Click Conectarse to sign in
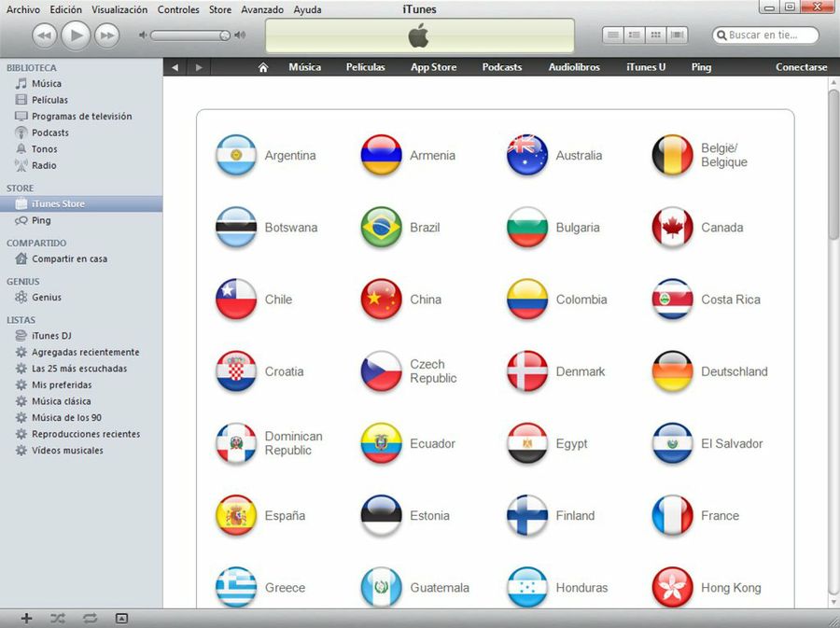This screenshot has width=840, height=628. coord(801,66)
